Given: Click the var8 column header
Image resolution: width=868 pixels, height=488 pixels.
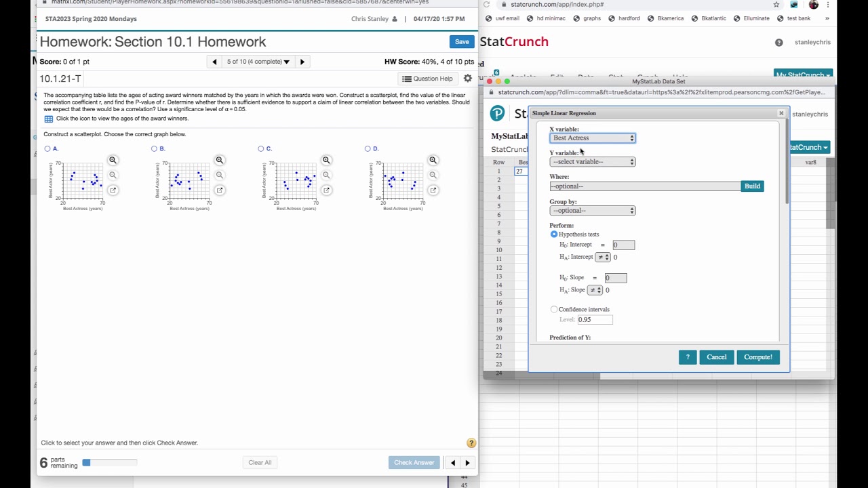Looking at the screenshot, I should coord(810,163).
